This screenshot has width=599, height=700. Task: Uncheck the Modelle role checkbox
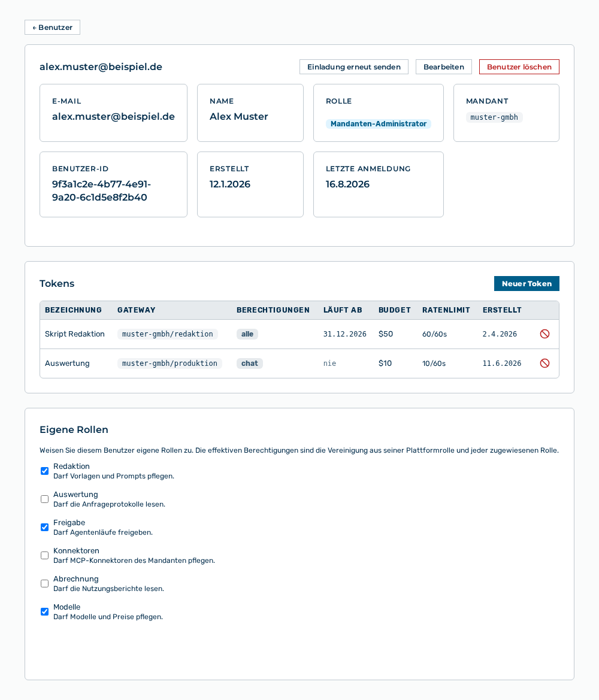tap(45, 611)
